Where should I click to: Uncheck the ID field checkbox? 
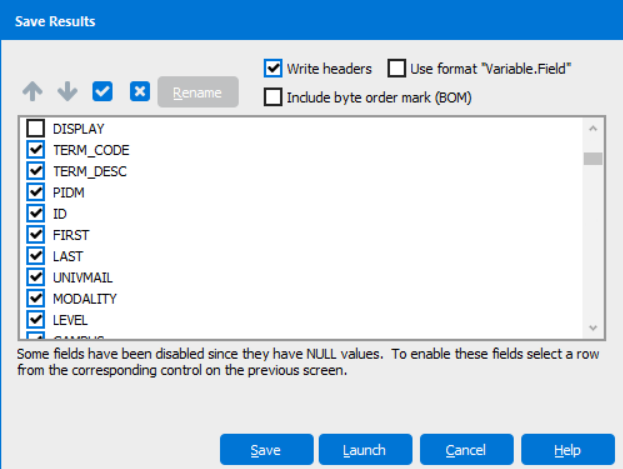36,213
